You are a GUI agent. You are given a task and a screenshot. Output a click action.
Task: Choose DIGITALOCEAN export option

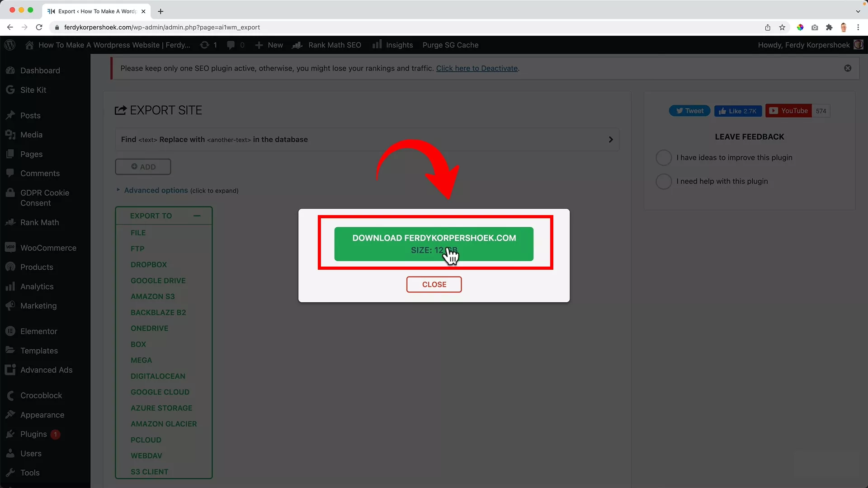pyautogui.click(x=158, y=376)
